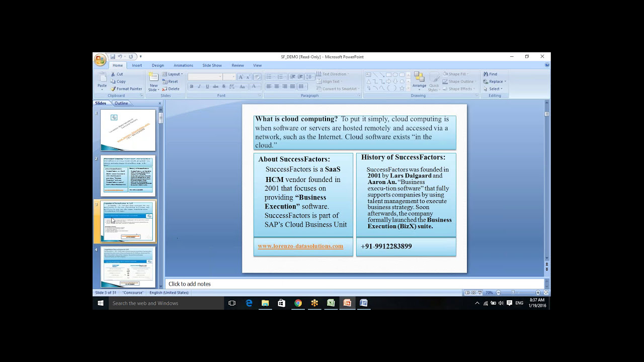Click the Office button logo
The width and height of the screenshot is (644, 362).
pyautogui.click(x=100, y=60)
